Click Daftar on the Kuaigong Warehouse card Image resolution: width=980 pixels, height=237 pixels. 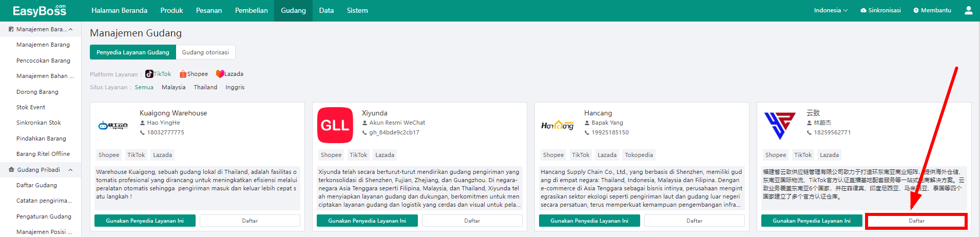(x=250, y=221)
